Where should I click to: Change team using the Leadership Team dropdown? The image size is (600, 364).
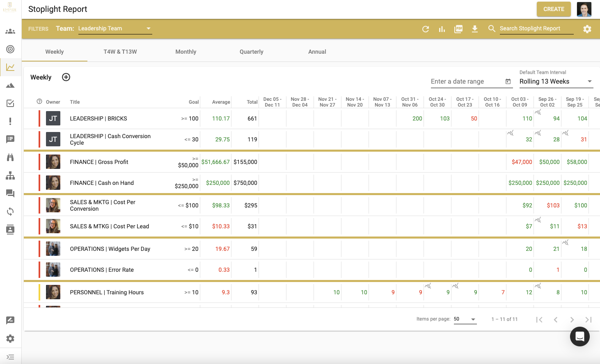tap(115, 28)
